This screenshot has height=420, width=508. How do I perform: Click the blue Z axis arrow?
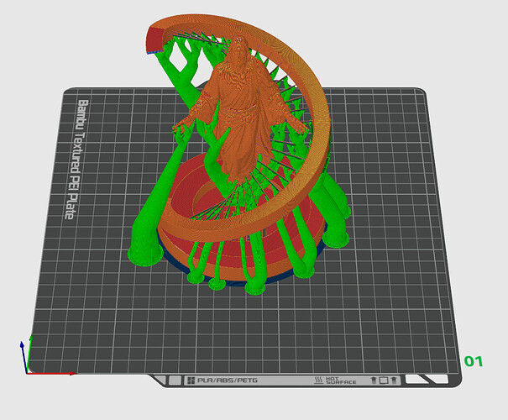coord(23,357)
